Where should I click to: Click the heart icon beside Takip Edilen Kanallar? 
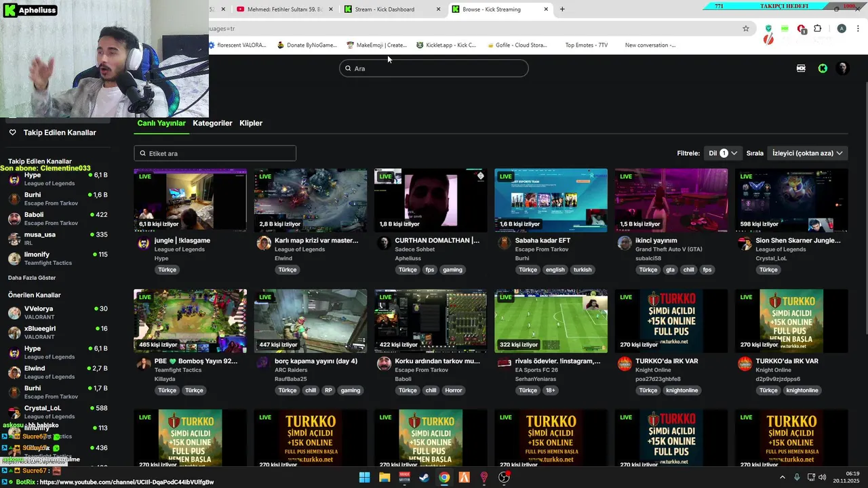[x=12, y=133]
